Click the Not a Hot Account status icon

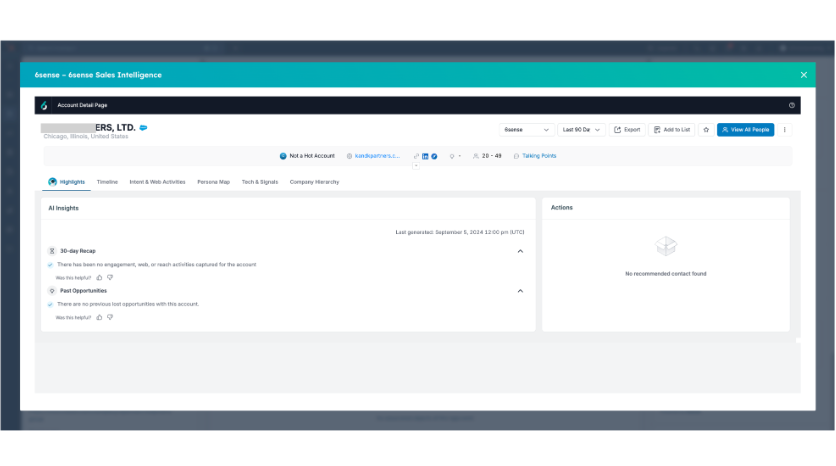283,156
